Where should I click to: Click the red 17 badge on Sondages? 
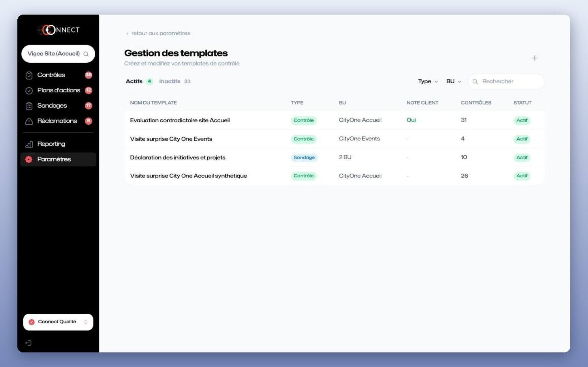click(88, 106)
